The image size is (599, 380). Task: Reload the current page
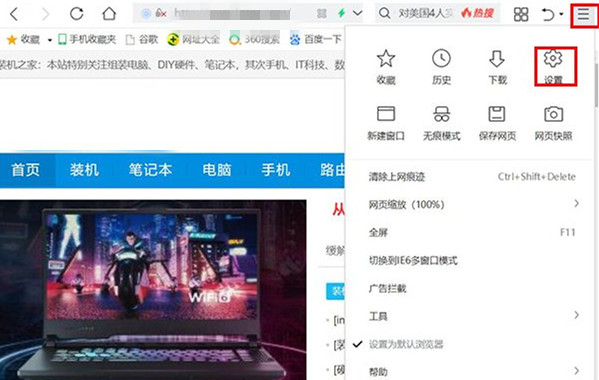(x=77, y=14)
